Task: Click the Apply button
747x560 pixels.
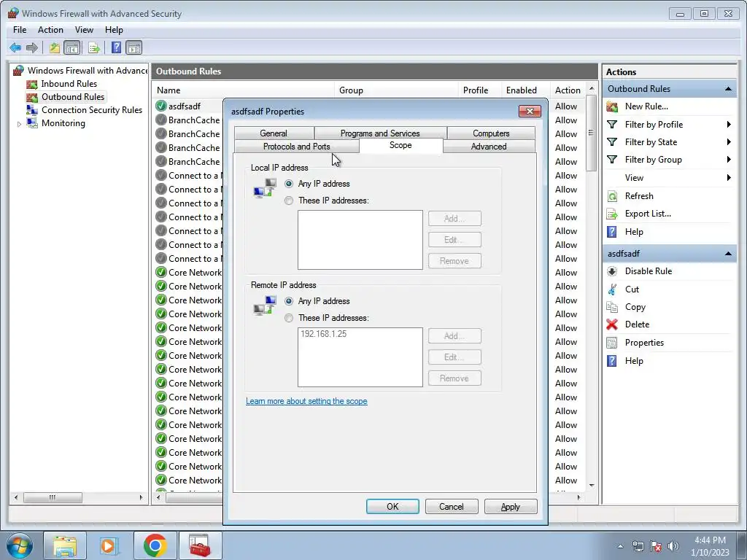Action: [x=511, y=507]
